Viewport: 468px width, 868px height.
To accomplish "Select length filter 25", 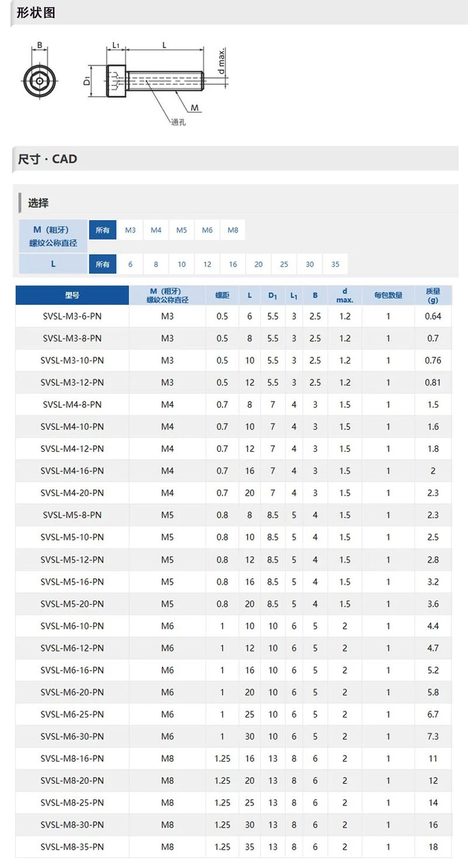I will [284, 264].
